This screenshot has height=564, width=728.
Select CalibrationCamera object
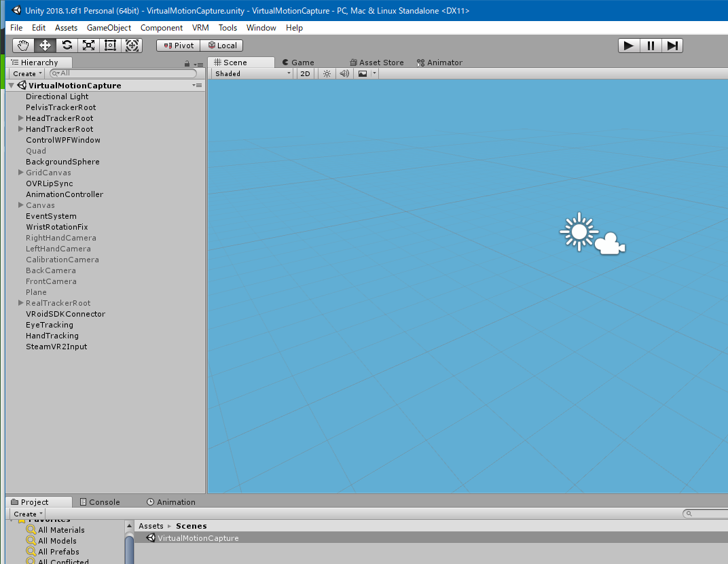(105, 260)
